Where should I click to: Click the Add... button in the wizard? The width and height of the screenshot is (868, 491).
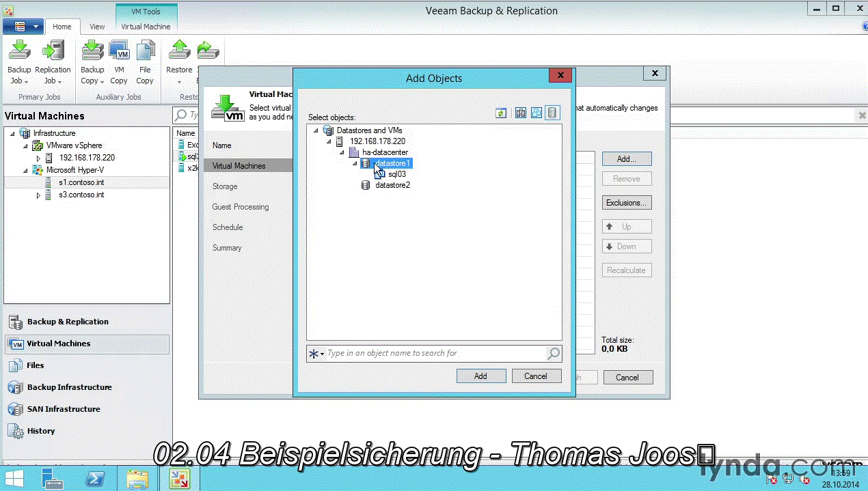627,158
